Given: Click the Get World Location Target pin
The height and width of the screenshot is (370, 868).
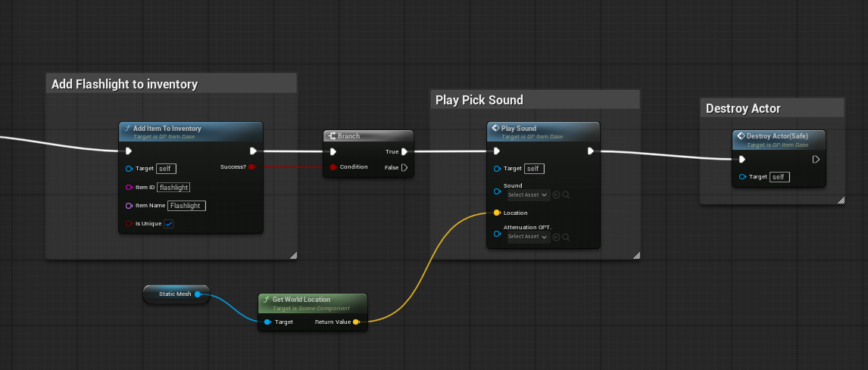Looking at the screenshot, I should pos(268,322).
